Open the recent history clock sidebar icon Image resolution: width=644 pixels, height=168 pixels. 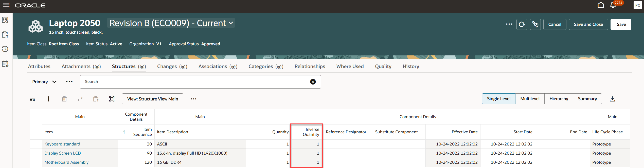(x=5, y=49)
